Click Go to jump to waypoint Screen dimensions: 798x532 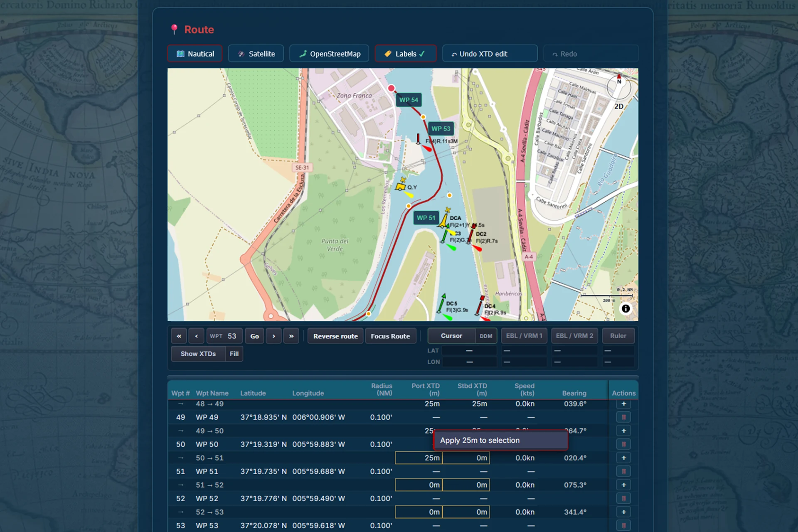pos(254,336)
